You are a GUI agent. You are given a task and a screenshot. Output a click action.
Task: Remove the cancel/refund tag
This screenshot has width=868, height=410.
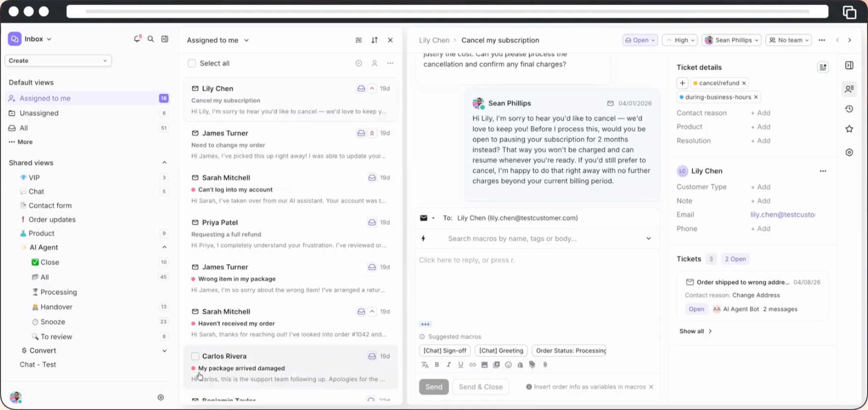pyautogui.click(x=744, y=83)
